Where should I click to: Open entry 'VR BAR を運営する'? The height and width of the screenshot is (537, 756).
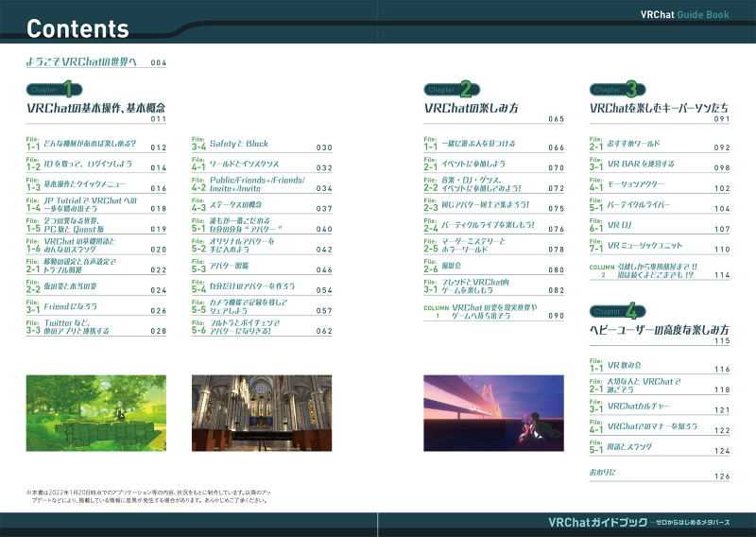[659, 165]
